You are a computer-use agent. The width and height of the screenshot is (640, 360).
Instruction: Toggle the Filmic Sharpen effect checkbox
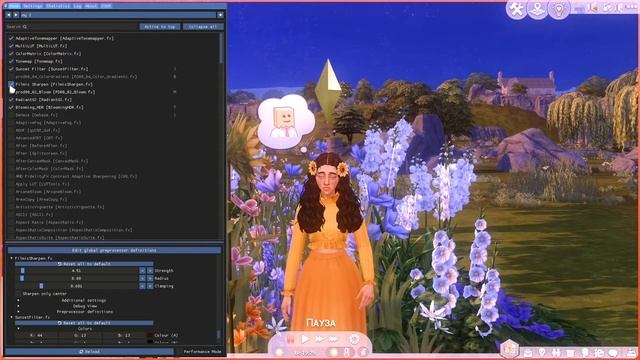(x=11, y=84)
